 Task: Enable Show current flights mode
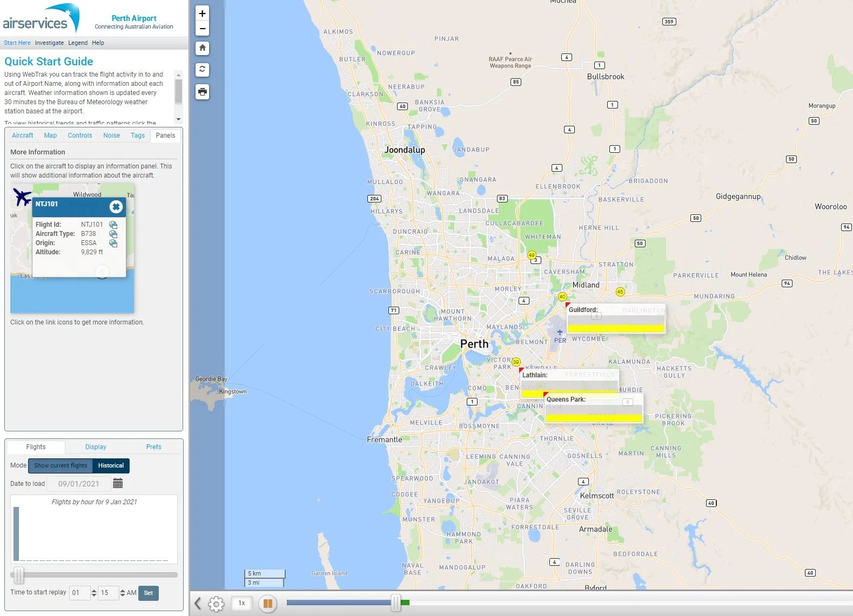click(61, 465)
